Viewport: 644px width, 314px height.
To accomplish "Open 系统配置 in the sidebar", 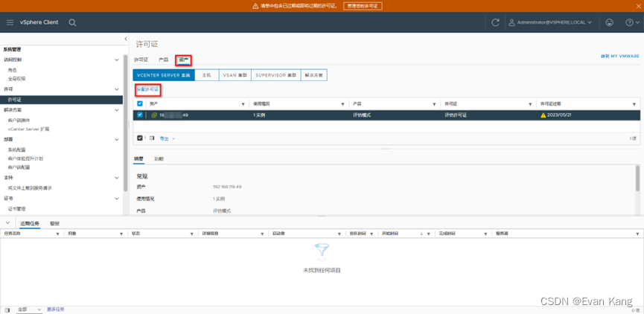I will (17, 150).
